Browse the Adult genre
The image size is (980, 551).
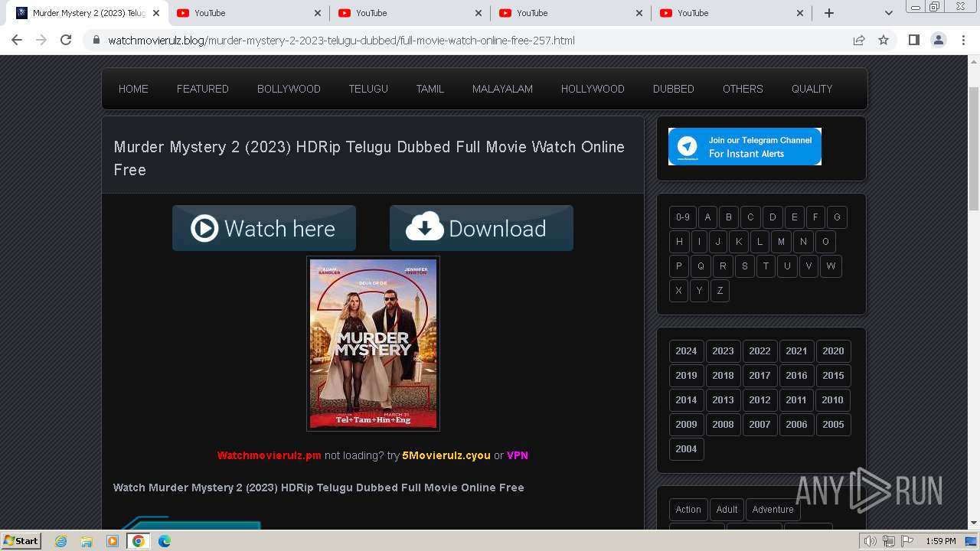click(x=727, y=510)
